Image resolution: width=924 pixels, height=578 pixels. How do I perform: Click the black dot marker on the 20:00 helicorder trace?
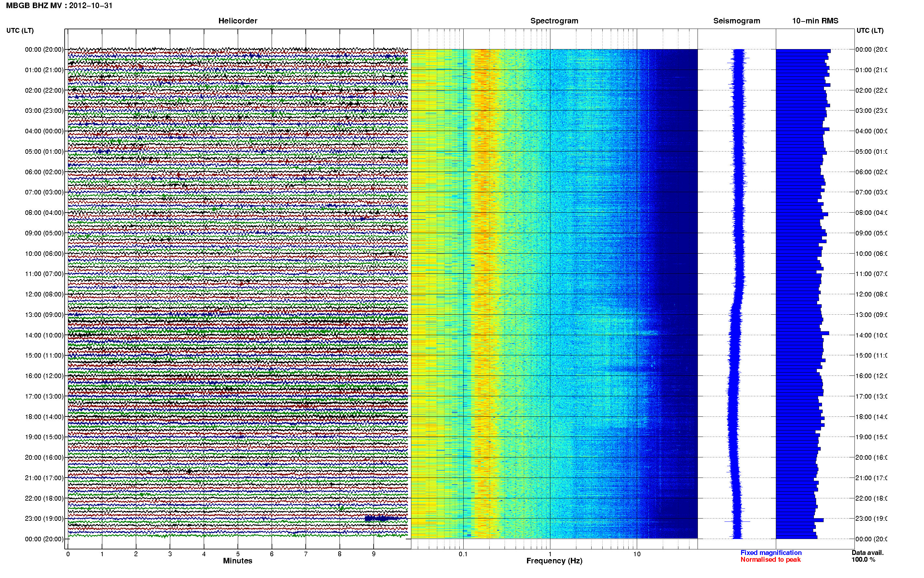click(189, 471)
